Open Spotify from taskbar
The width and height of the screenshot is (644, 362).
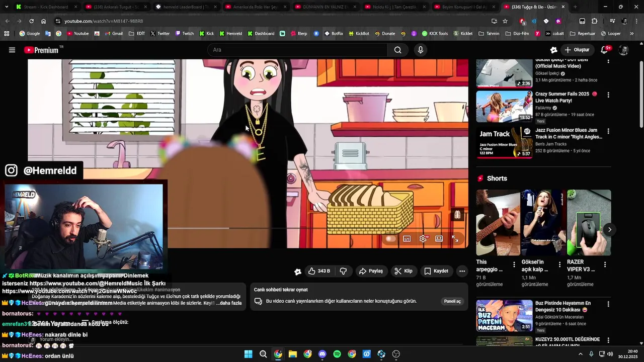point(337,354)
